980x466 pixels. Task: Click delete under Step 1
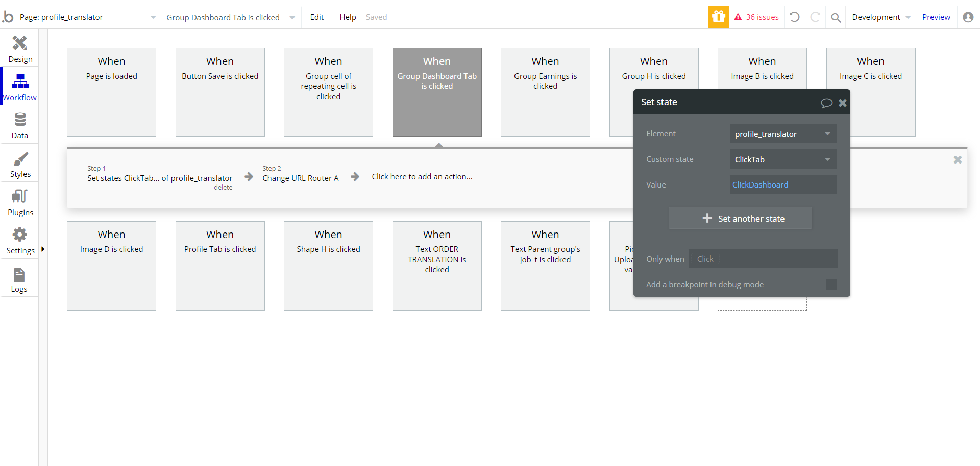[x=223, y=188]
